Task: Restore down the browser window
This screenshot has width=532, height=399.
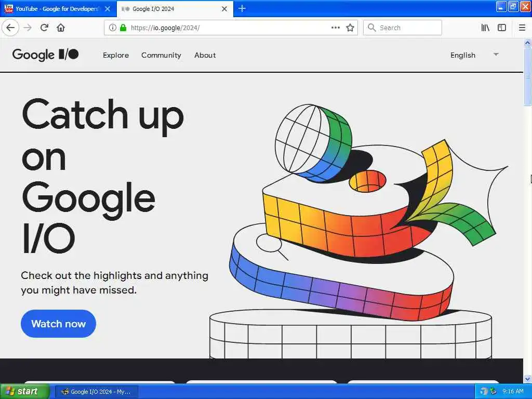Action: (513, 7)
